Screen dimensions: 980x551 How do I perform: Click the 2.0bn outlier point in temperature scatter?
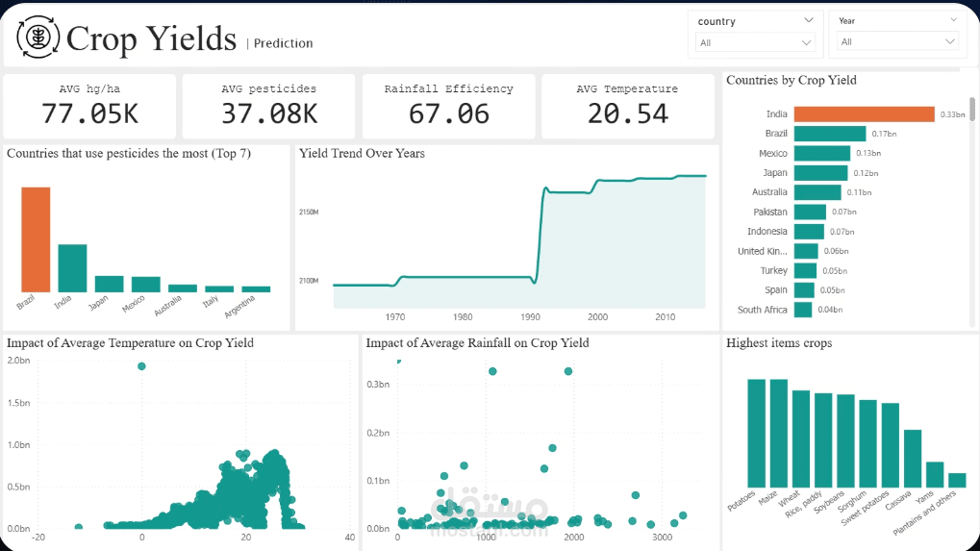point(141,366)
